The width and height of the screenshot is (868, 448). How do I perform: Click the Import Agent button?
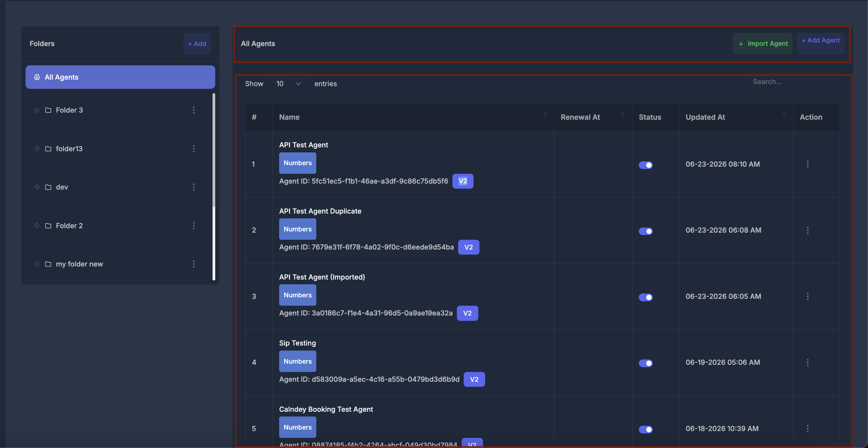[x=762, y=43]
